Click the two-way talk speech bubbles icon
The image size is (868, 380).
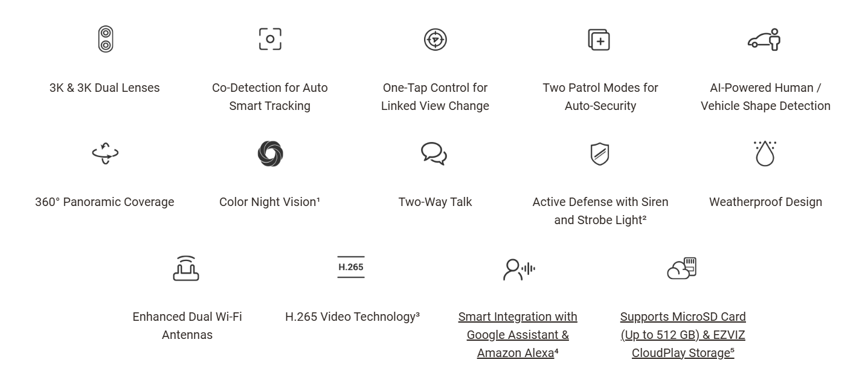click(434, 153)
